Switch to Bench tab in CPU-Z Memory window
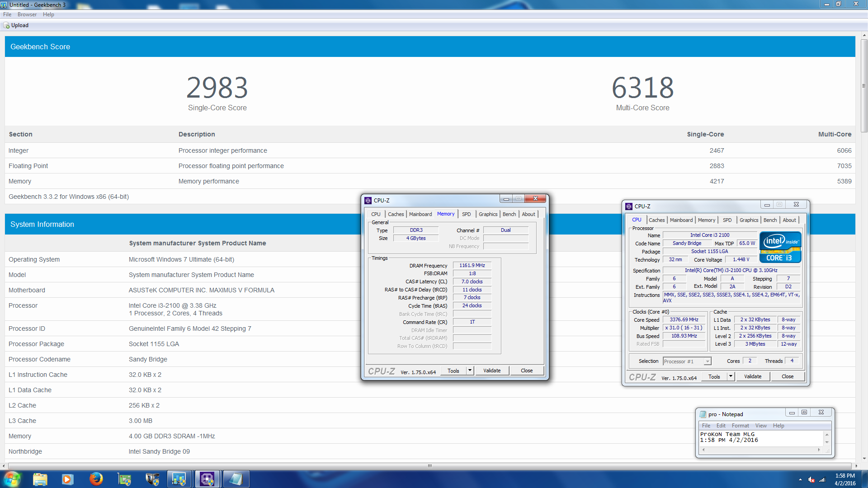The image size is (868, 488). pos(509,214)
